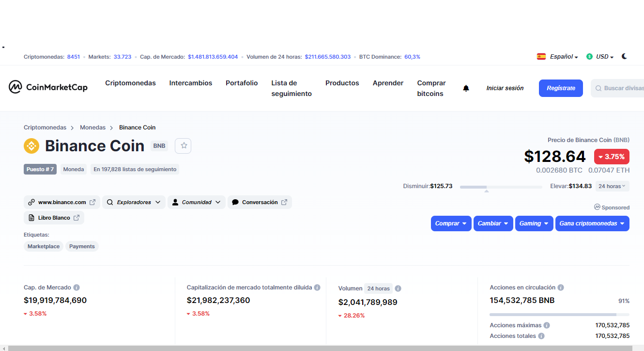This screenshot has width=644, height=351.
Task: Click the green USD currency icon
Action: [x=589, y=57]
